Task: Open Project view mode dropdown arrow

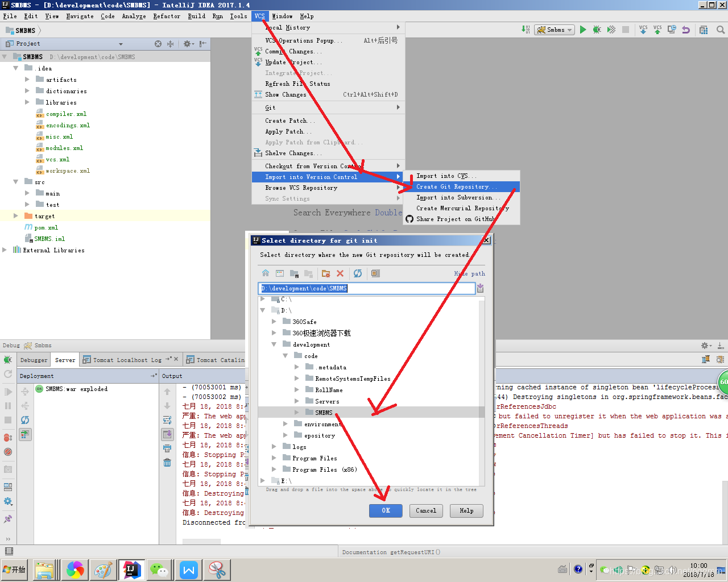Action: (121, 44)
